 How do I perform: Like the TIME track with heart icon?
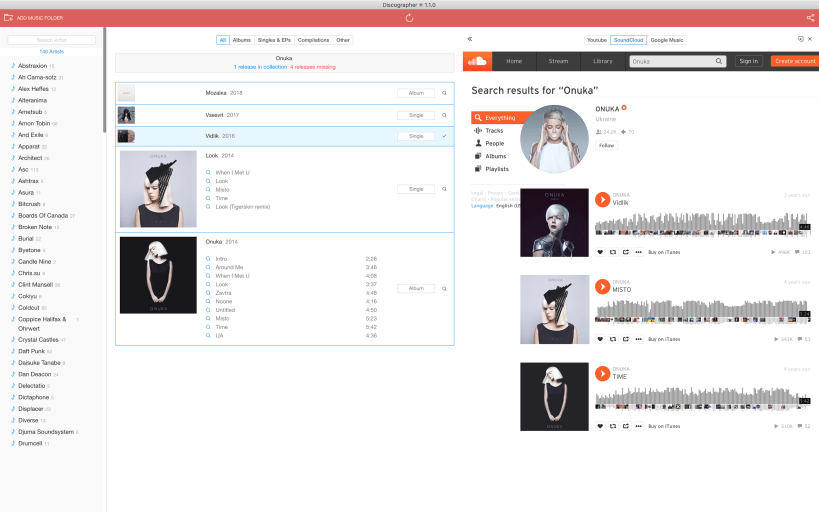(600, 426)
